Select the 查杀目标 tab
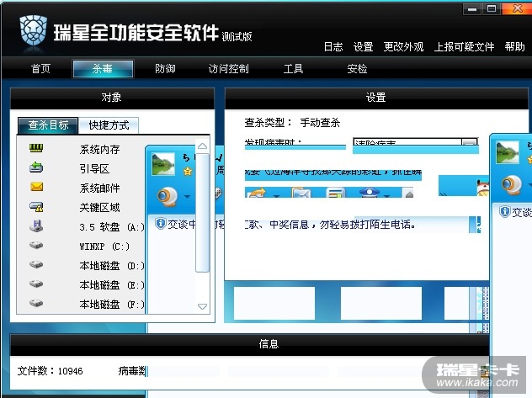The image size is (532, 398). coord(48,125)
